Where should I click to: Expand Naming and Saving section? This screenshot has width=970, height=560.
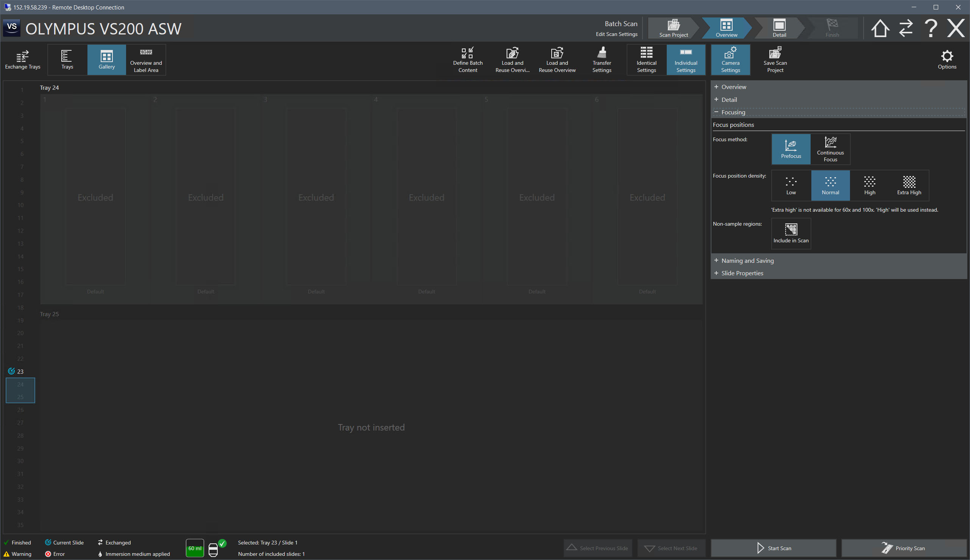click(839, 261)
